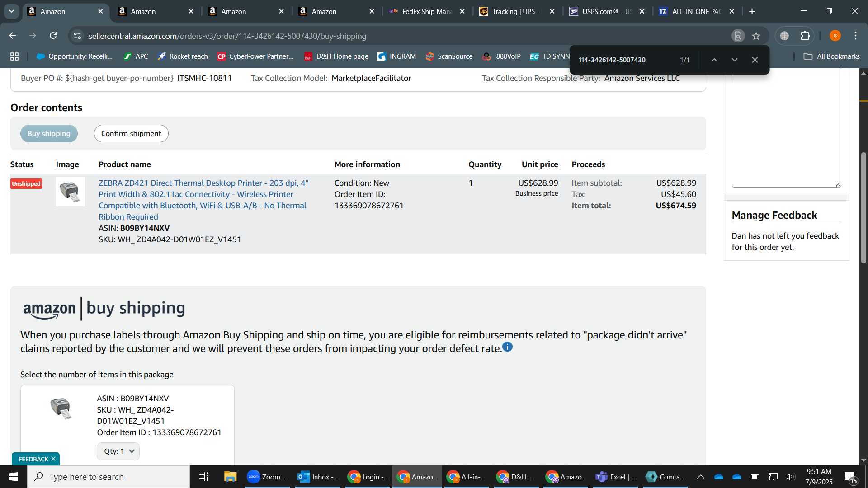This screenshot has height=488, width=868.
Task: Close the find-in-page bar
Action: pos(755,60)
